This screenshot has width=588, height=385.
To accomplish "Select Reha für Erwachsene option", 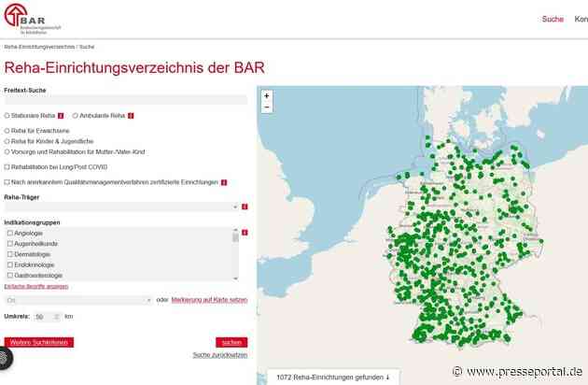I will [7, 131].
